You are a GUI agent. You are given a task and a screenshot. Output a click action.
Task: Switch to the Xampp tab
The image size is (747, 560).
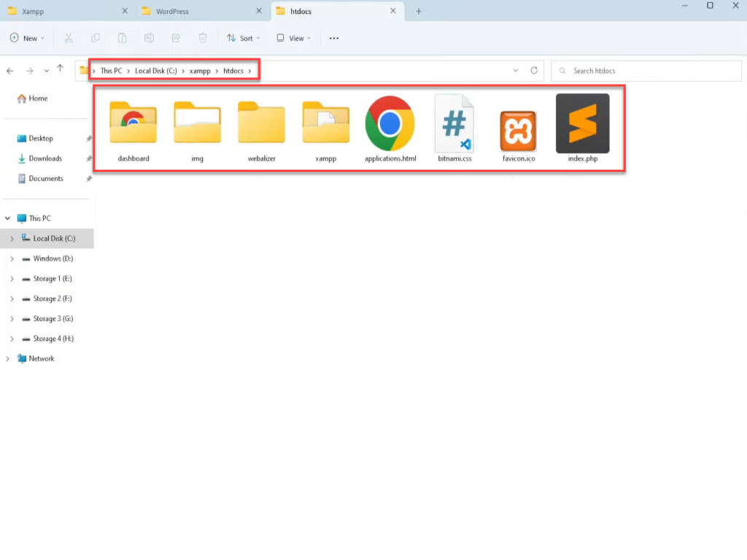(x=66, y=11)
